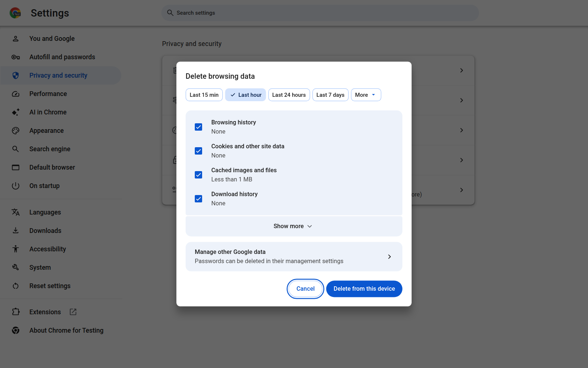Click Delete from this device button
Viewport: 588px width, 368px height.
pyautogui.click(x=364, y=289)
